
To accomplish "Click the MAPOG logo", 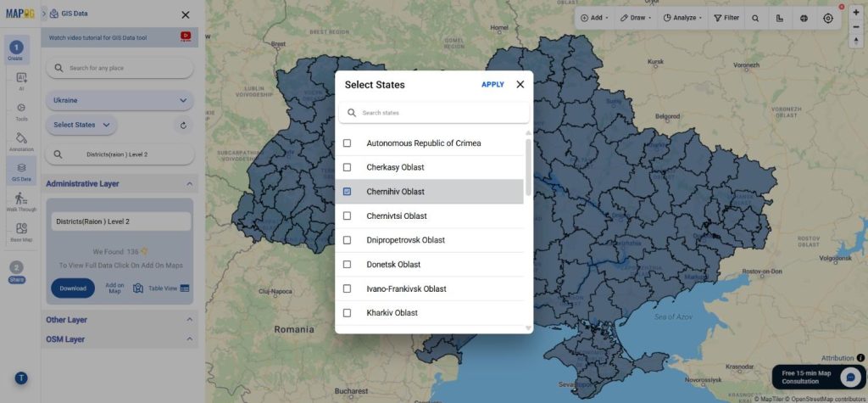I will click(x=20, y=14).
